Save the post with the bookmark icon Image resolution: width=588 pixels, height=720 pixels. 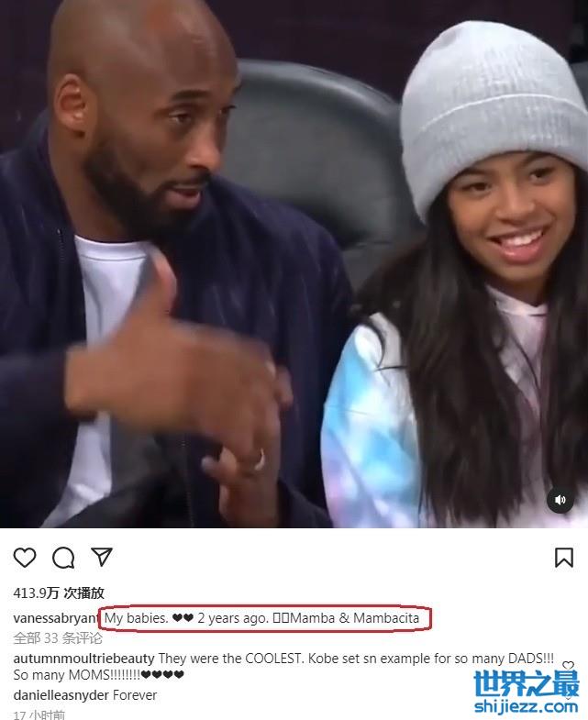click(564, 558)
